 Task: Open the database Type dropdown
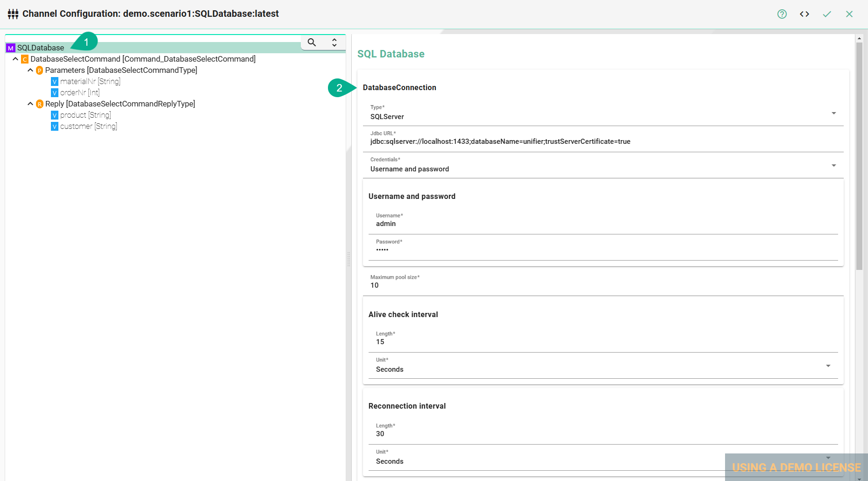(833, 113)
